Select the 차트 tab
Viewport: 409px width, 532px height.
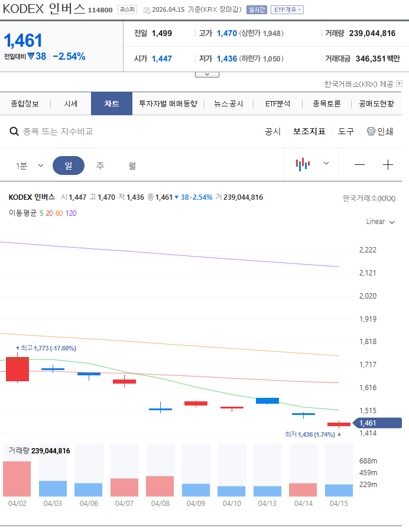tap(112, 103)
